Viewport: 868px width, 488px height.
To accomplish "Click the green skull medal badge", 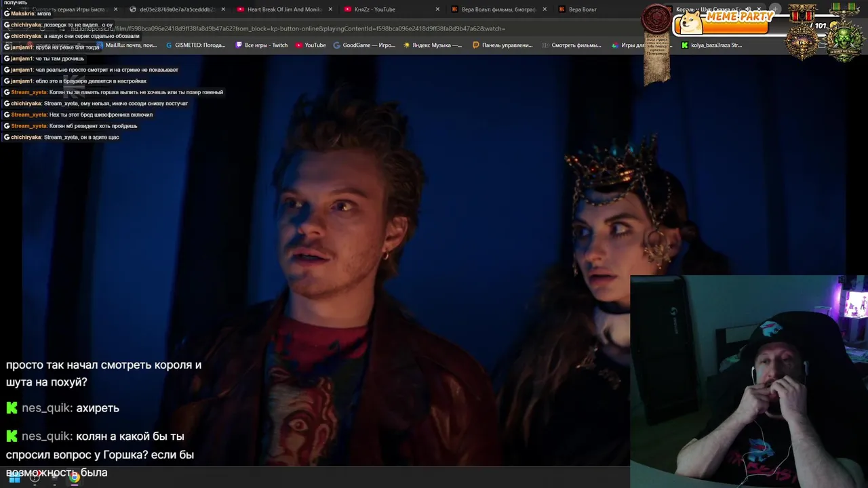I will pos(844,41).
